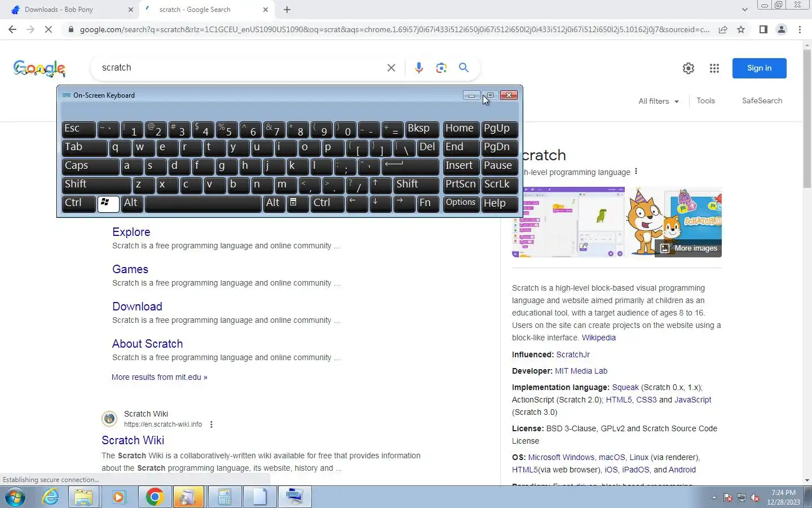The height and width of the screenshot is (508, 812).
Task: Open the MIT Media Lab developer link
Action: (581, 371)
